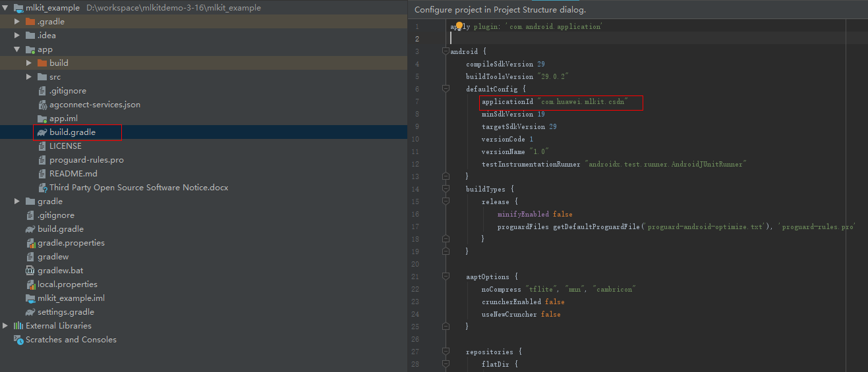This screenshot has height=372, width=868.
Task: Click the gradlew file icon
Action: pyautogui.click(x=30, y=257)
